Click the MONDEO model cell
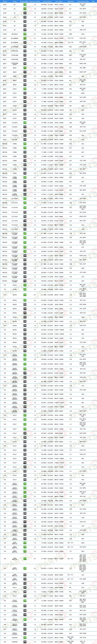The width and height of the screenshot is (97, 644). 15,34
